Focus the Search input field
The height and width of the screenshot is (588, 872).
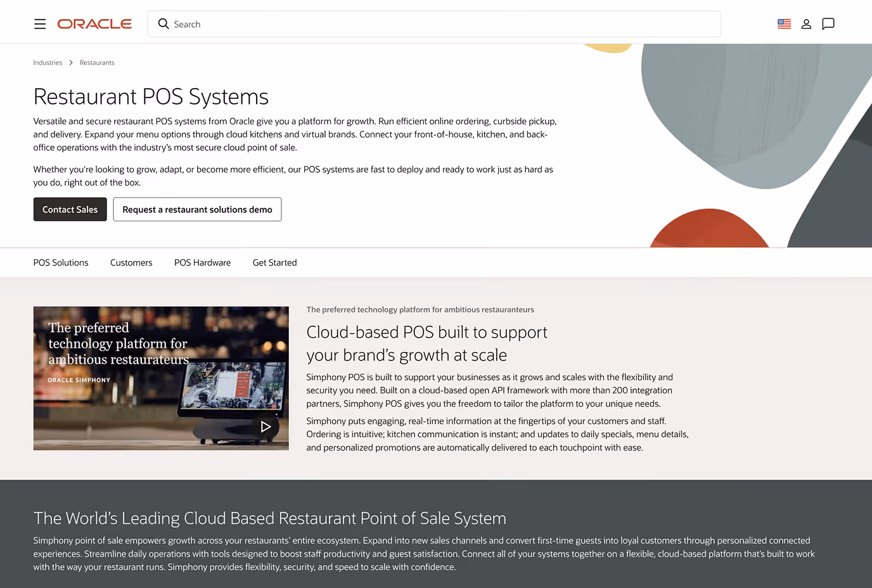[434, 24]
